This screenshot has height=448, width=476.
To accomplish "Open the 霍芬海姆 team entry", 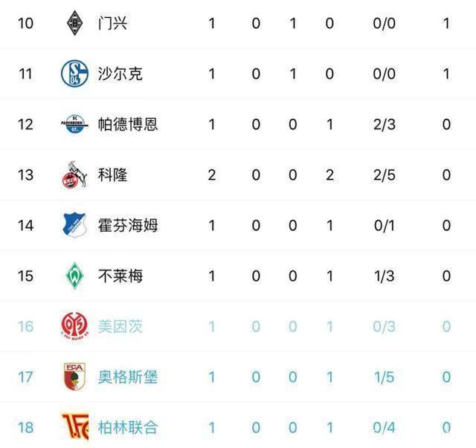I will pyautogui.click(x=127, y=225).
